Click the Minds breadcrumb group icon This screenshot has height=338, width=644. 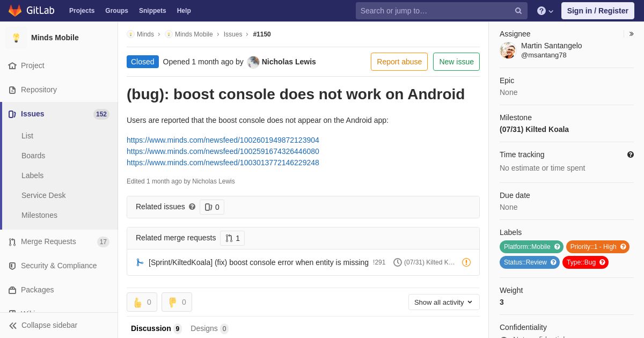(130, 34)
